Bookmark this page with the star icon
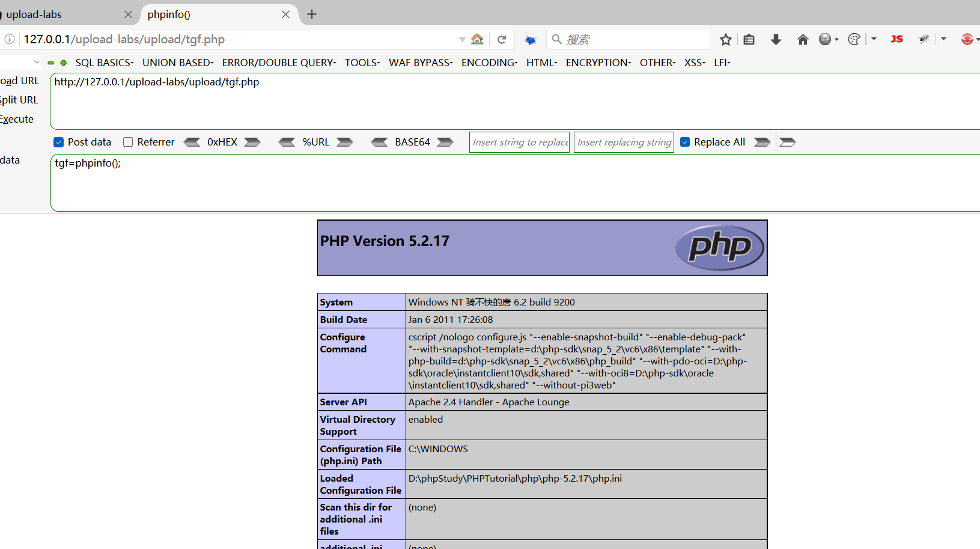Screen dimensions: 980x549 (726, 40)
